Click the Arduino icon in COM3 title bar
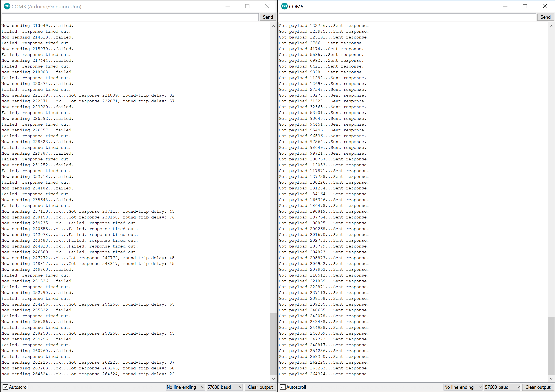The image size is (555, 392). click(7, 6)
